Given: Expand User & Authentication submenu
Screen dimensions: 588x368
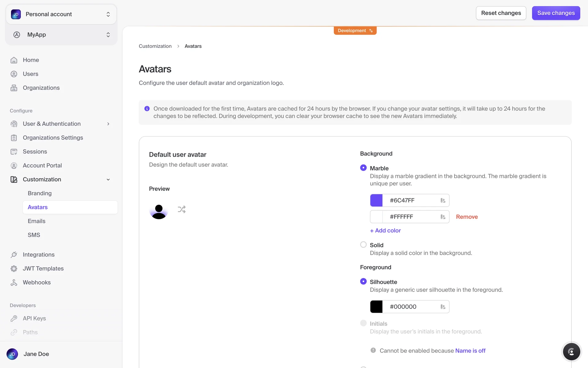Looking at the screenshot, I should point(108,124).
